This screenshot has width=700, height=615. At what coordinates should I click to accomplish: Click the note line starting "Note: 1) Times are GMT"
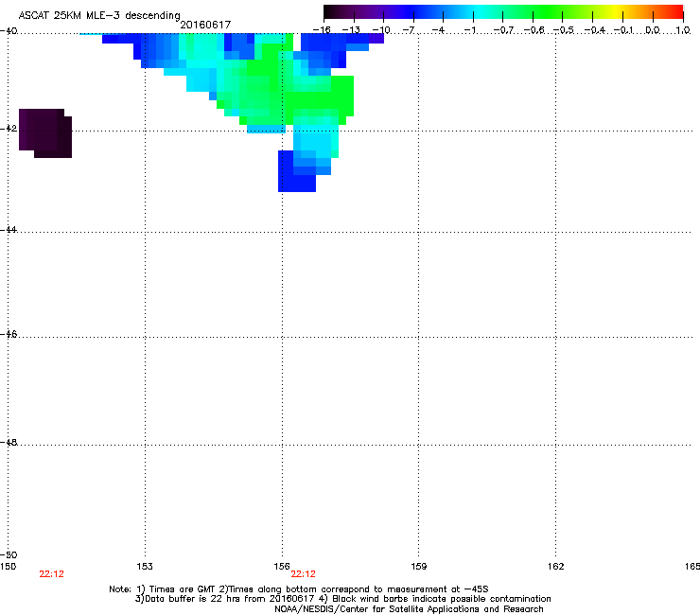point(299,589)
